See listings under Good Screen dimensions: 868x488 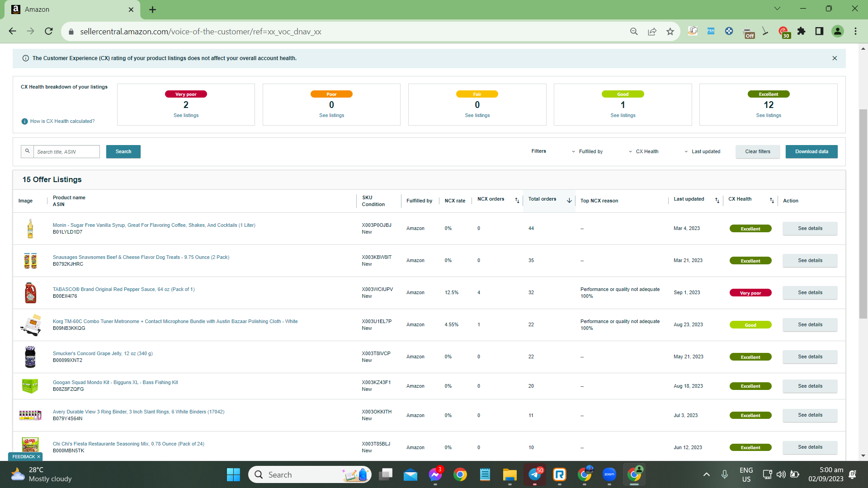(x=623, y=115)
